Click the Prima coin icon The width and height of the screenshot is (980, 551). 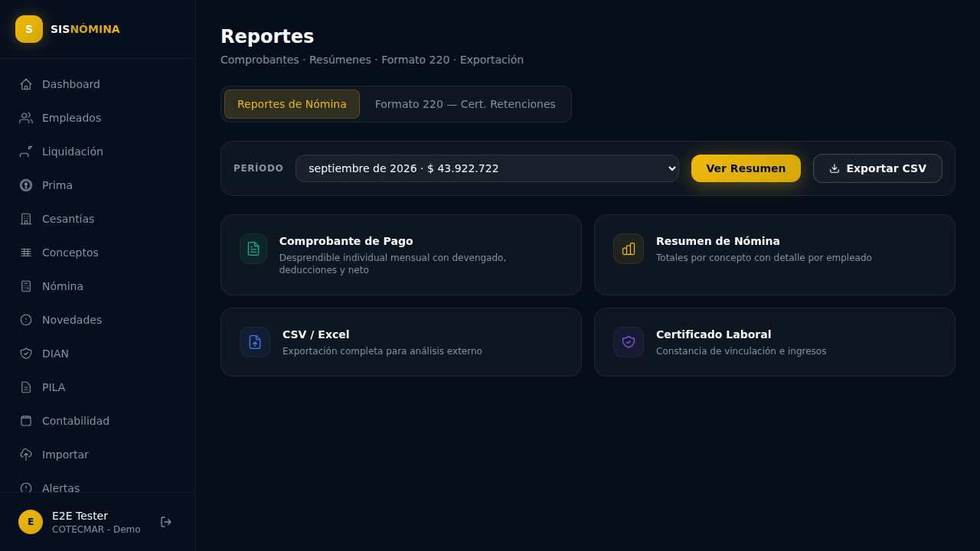point(26,185)
